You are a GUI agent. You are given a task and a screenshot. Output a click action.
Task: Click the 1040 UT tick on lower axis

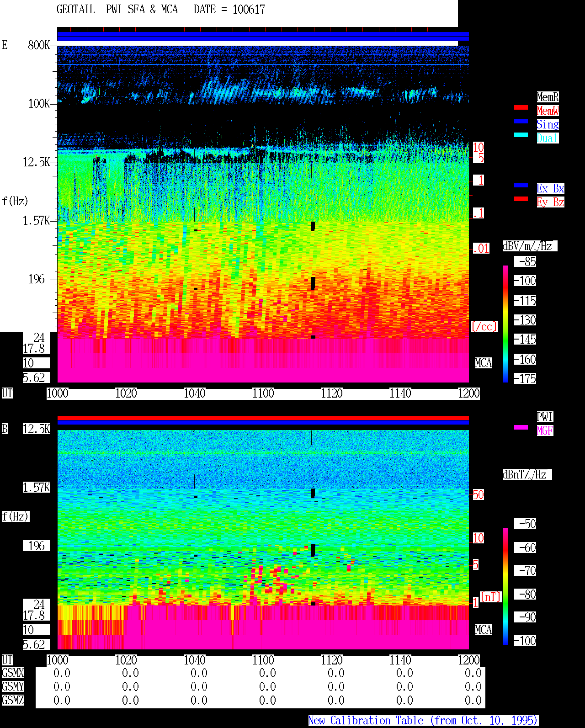tap(195, 660)
